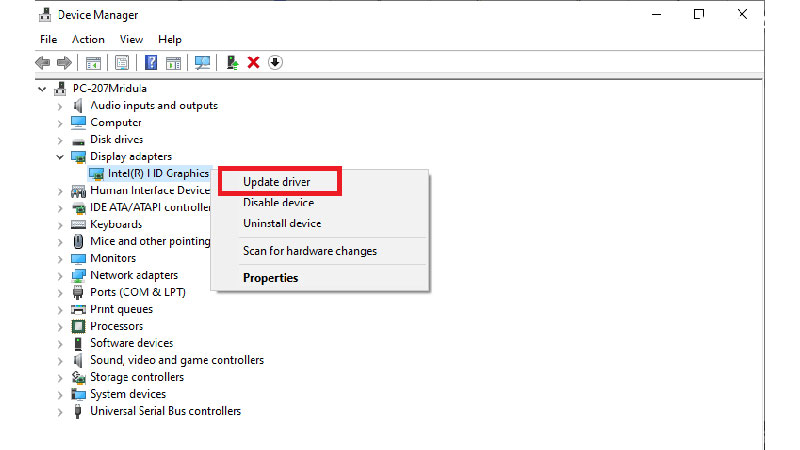This screenshot has width=800, height=450.
Task: Expand Universal Serial Bus controllers
Action: pyautogui.click(x=60, y=412)
